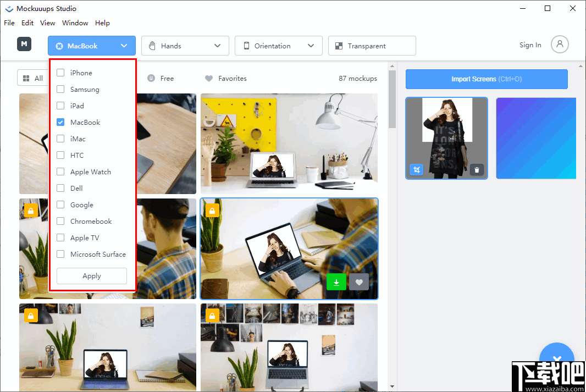Image resolution: width=586 pixels, height=392 pixels.
Task: Open the Hands dropdown
Action: [185, 46]
